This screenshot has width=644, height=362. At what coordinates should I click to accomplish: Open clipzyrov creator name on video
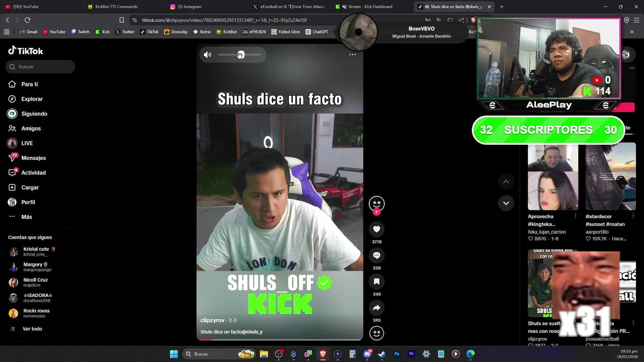point(212,320)
